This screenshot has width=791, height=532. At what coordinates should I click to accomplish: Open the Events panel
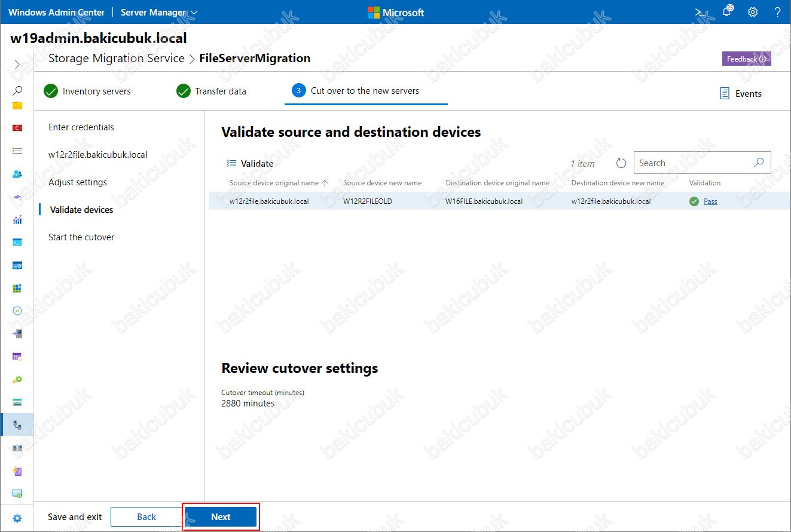click(741, 93)
